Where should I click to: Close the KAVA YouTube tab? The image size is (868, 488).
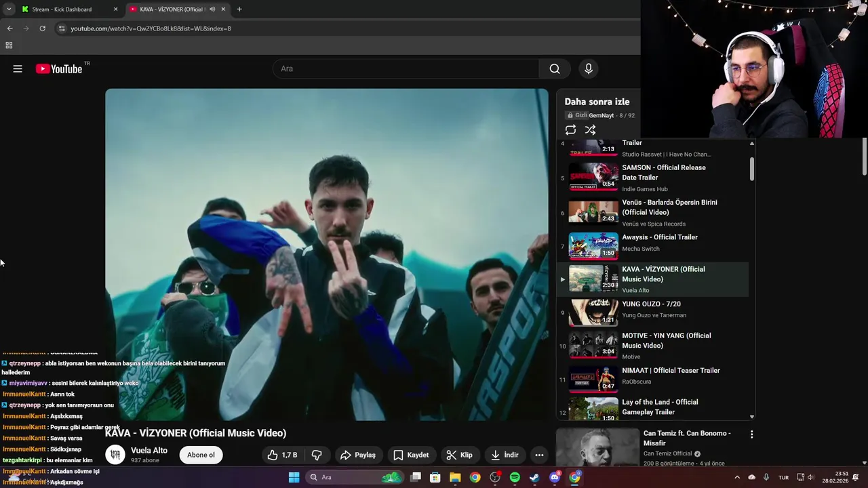click(223, 9)
